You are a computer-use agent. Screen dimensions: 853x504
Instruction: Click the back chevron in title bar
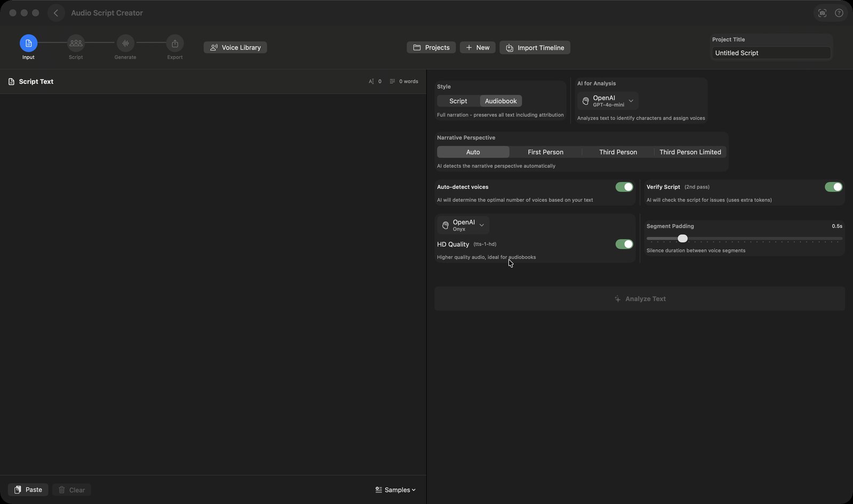pyautogui.click(x=56, y=13)
